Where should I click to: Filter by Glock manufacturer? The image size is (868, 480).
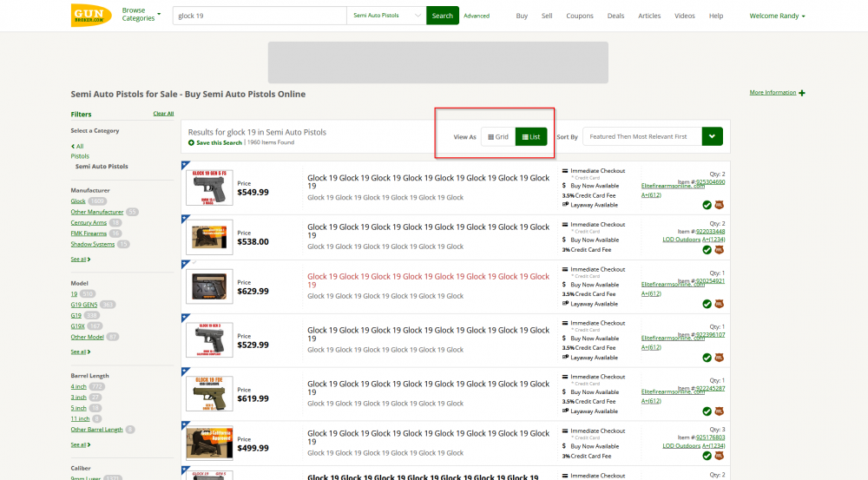pyautogui.click(x=78, y=201)
